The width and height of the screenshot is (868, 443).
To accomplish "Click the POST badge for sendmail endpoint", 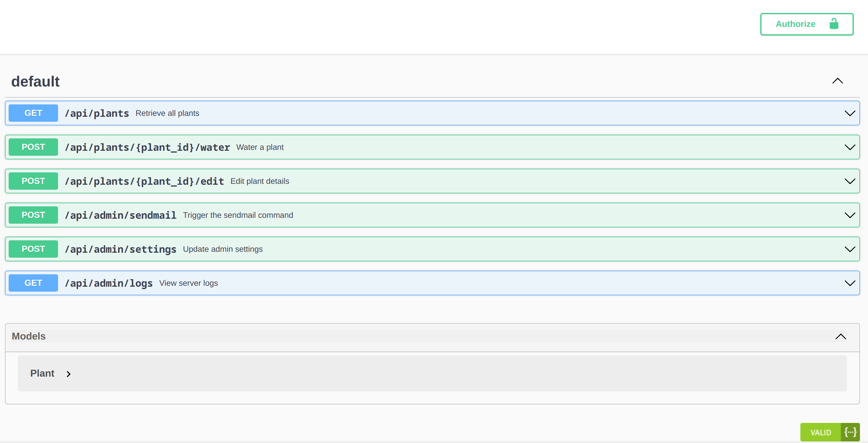I will 33,215.
